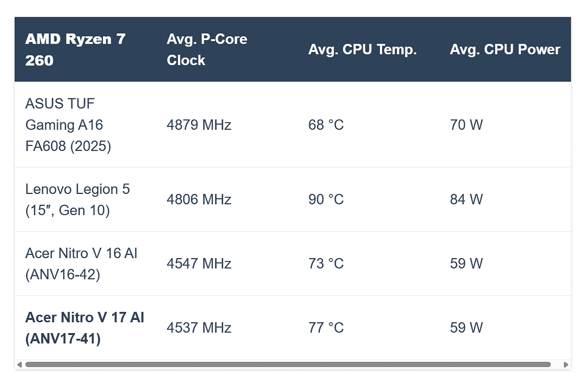This screenshot has width=588, height=385.
Task: Click the 90 °C temperature cell
Action: coord(326,199)
